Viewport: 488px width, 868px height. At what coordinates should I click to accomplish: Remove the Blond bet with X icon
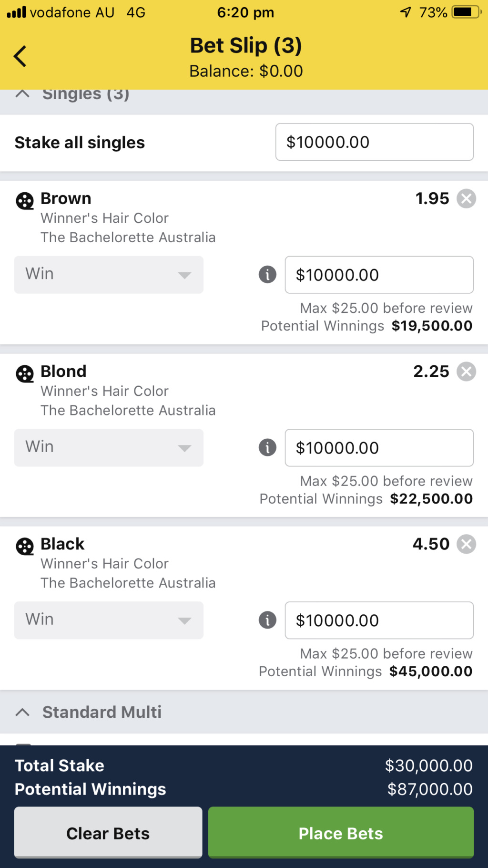tap(466, 372)
